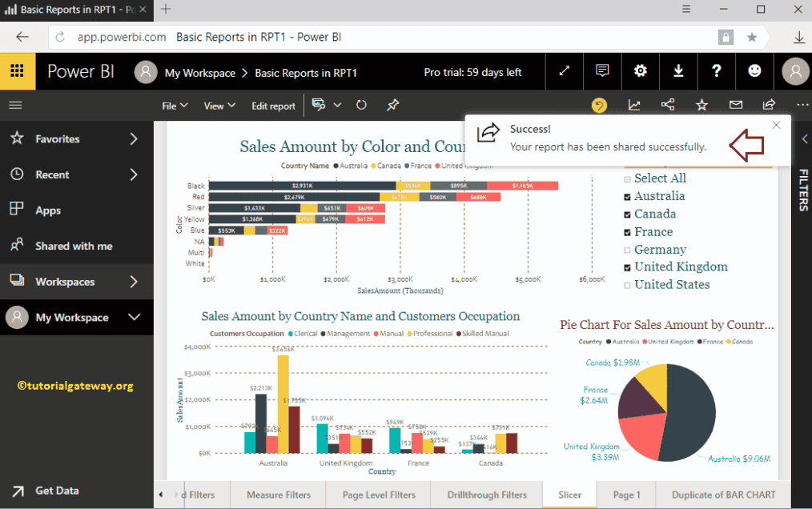Open the Power BI app launcher grid
This screenshot has height=509, width=812.
coord(17,71)
